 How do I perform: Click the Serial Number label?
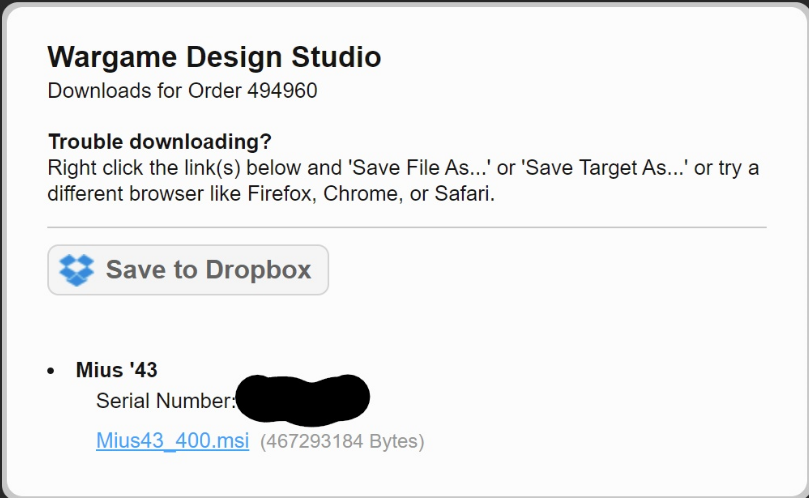click(x=166, y=401)
